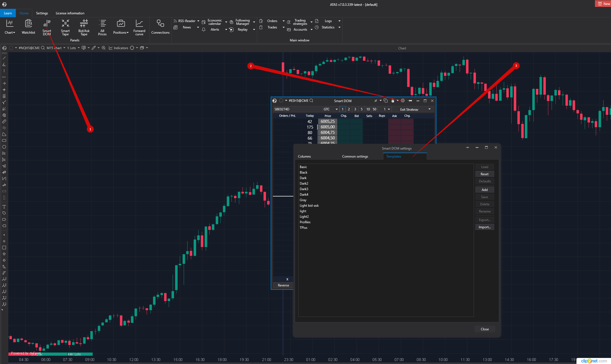
Task: Select the Light bid-ask template
Action: (x=309, y=206)
